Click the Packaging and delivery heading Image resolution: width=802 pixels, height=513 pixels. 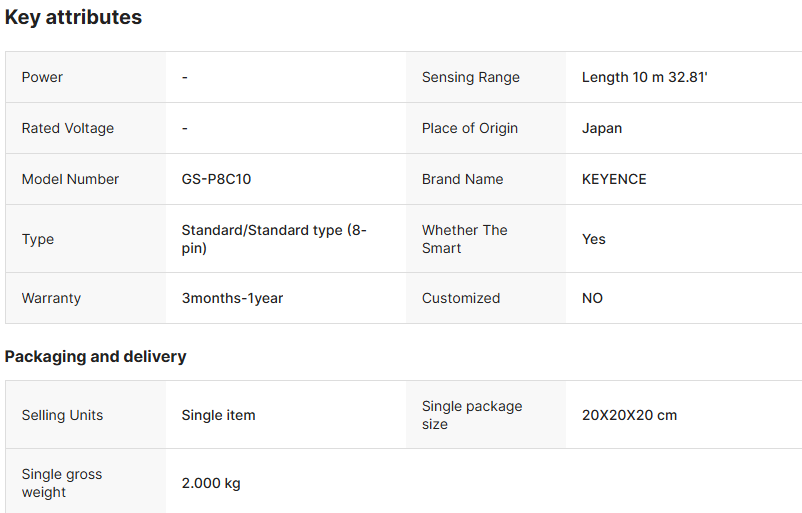(95, 357)
